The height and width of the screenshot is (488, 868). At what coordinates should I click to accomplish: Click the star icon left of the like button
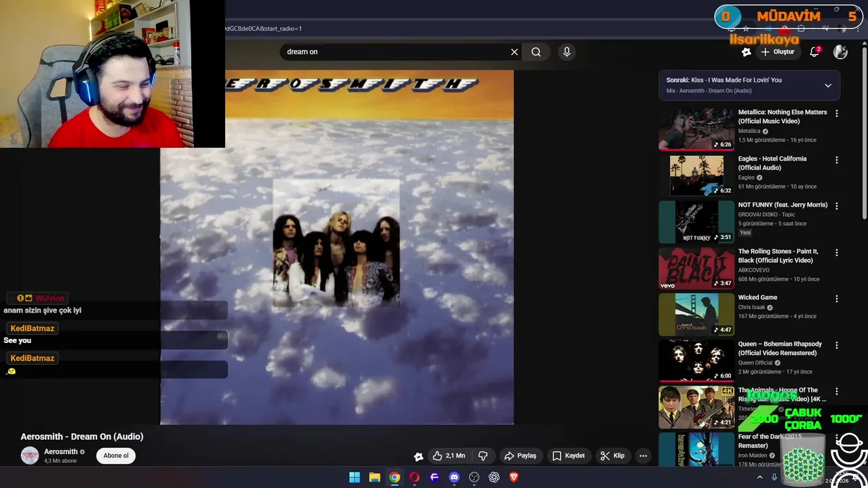click(418, 456)
